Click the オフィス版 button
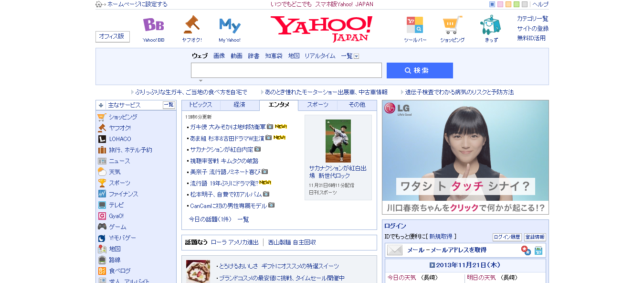644x283 pixels. [113, 36]
